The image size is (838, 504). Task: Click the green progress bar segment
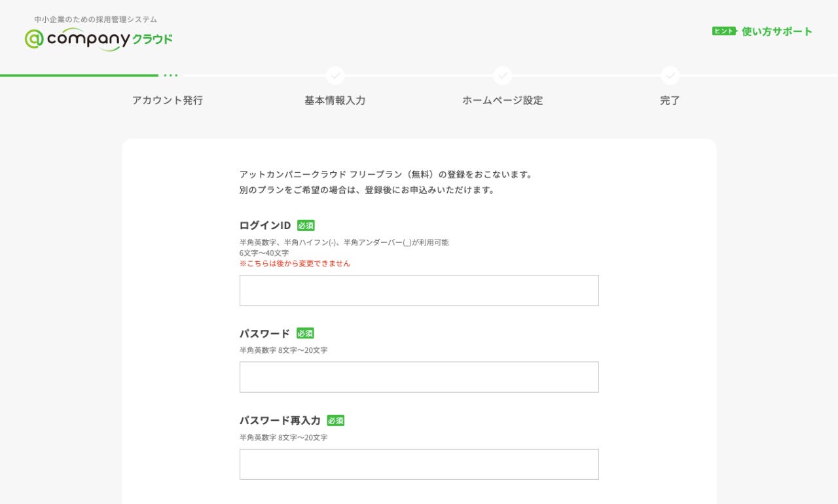pos(79,75)
